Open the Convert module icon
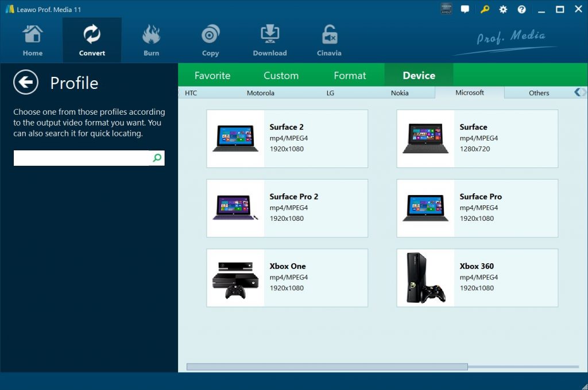Image resolution: width=588 pixels, height=390 pixels. click(92, 34)
